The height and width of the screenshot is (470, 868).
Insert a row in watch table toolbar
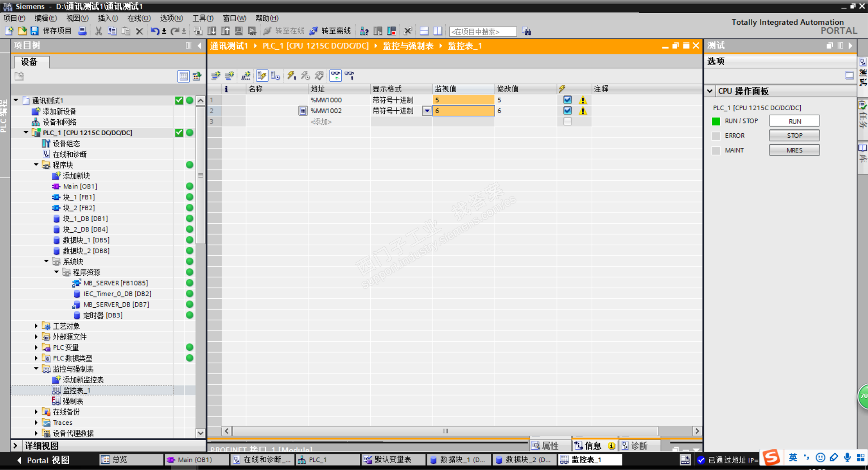click(216, 75)
